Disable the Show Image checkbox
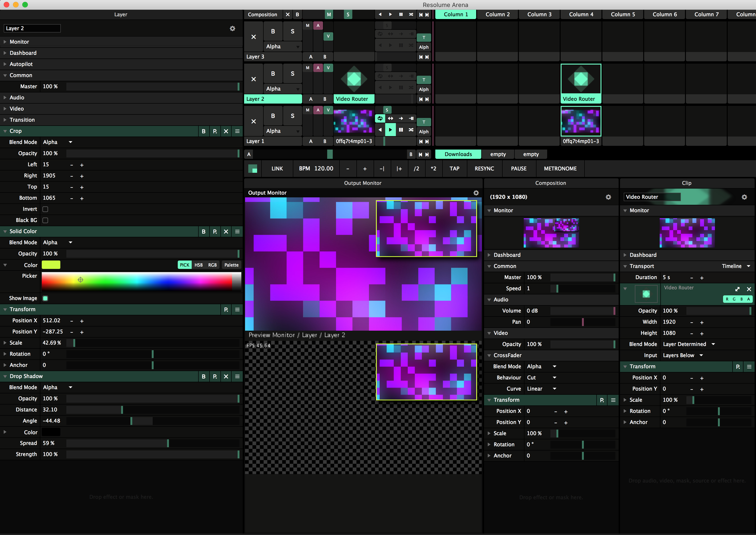This screenshot has height=535, width=756. pos(45,298)
